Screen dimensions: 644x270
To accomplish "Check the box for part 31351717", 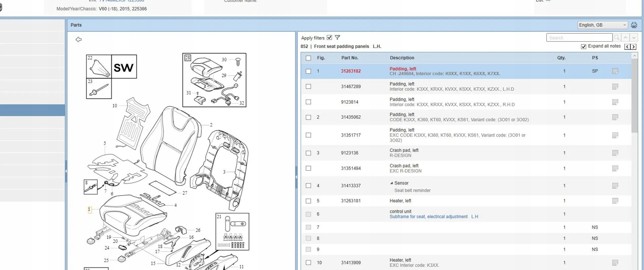I will coord(308,135).
